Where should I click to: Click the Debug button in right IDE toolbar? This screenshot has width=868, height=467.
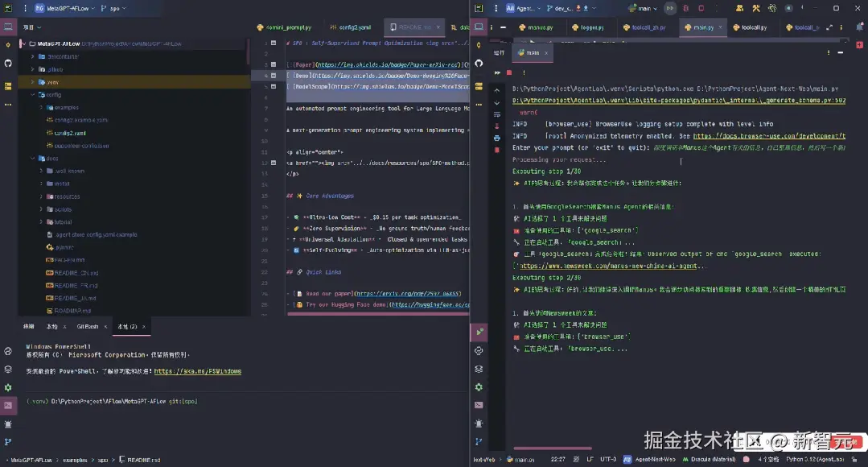[x=686, y=8]
